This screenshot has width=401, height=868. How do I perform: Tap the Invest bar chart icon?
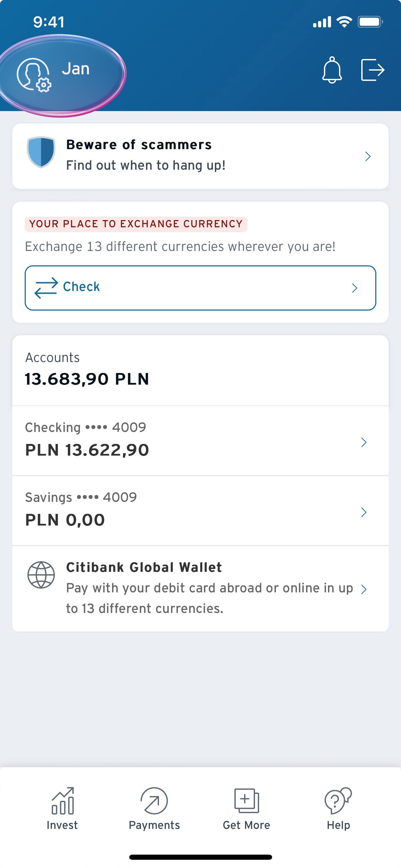[x=63, y=800]
